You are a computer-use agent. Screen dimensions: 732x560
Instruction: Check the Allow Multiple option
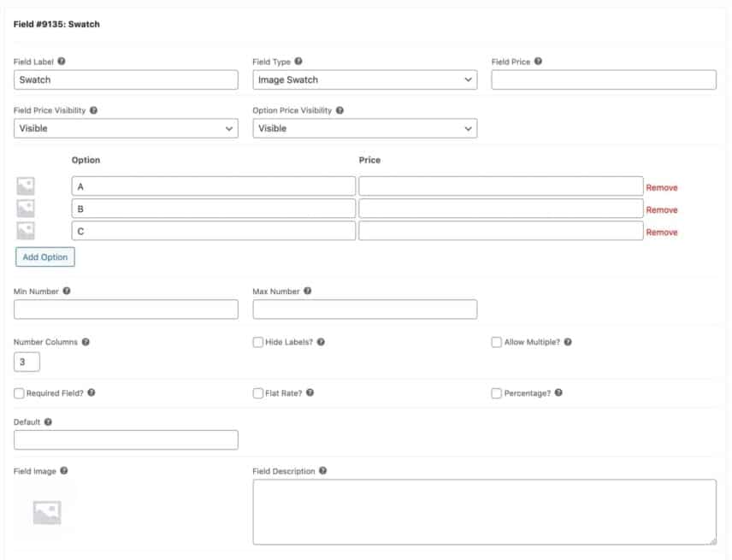point(494,341)
